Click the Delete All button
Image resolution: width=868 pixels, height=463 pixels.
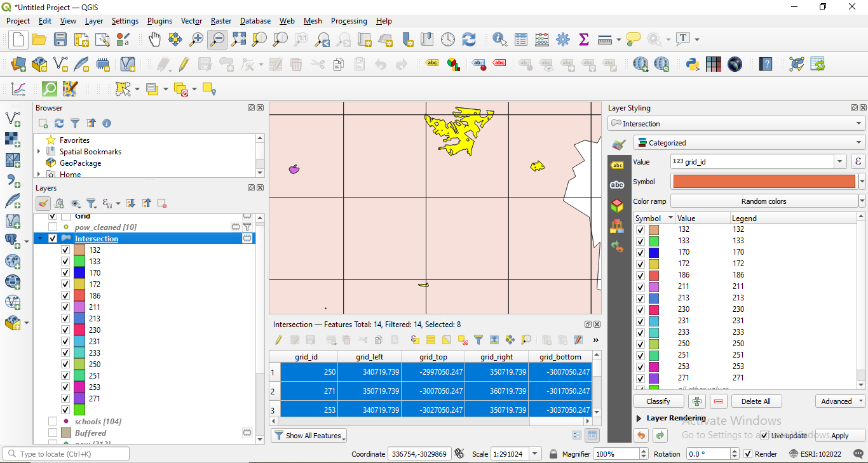(756, 401)
